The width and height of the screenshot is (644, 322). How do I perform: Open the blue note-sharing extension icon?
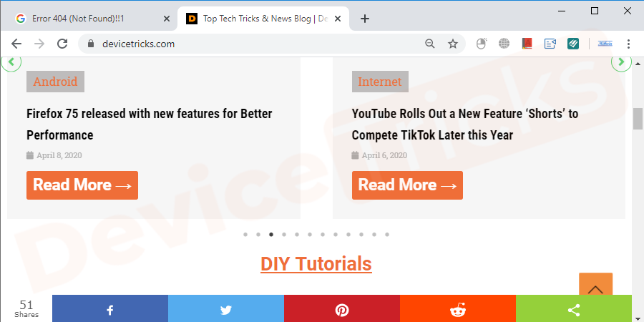click(x=550, y=44)
